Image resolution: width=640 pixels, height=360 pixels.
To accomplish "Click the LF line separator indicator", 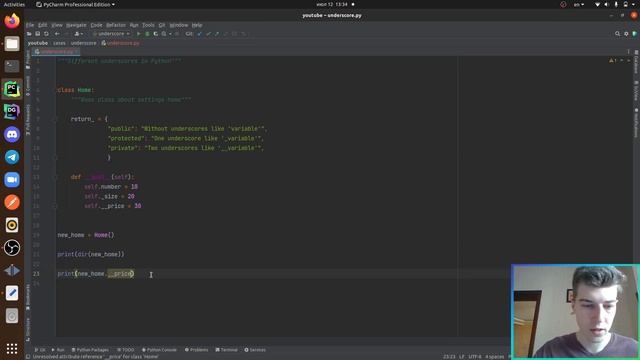I will coord(462,357).
